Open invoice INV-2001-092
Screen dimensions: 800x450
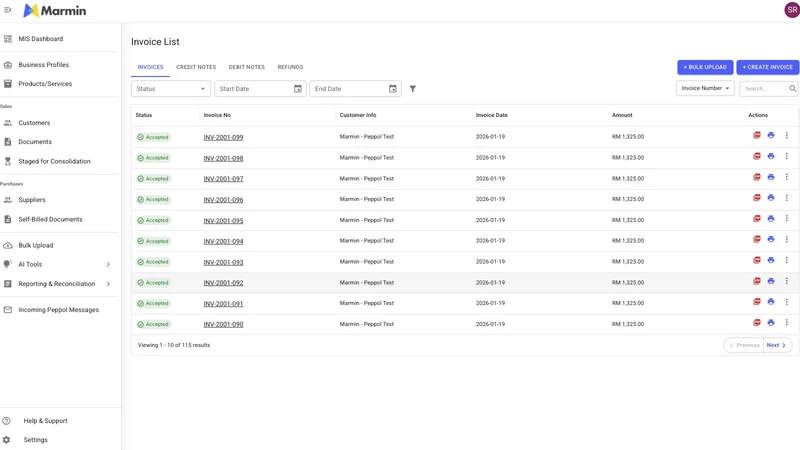223,283
